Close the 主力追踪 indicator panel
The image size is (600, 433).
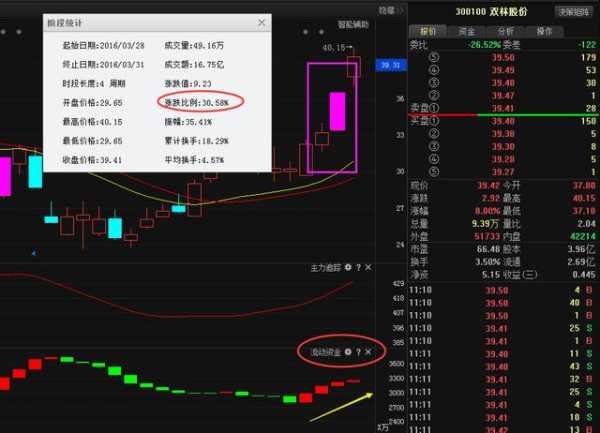pos(368,268)
